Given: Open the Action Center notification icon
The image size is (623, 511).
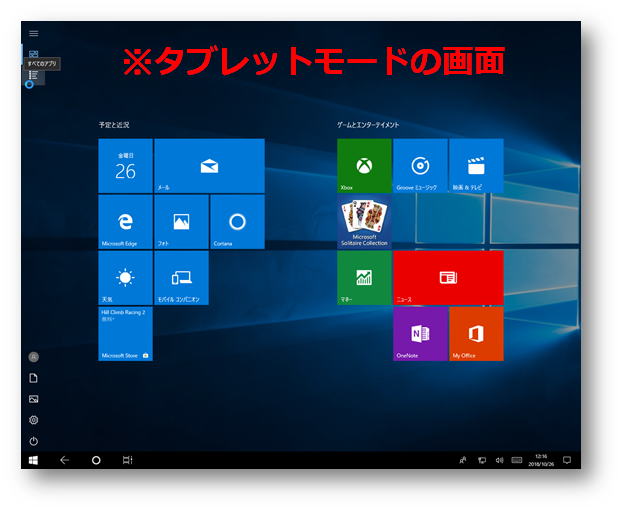Looking at the screenshot, I should 567,460.
